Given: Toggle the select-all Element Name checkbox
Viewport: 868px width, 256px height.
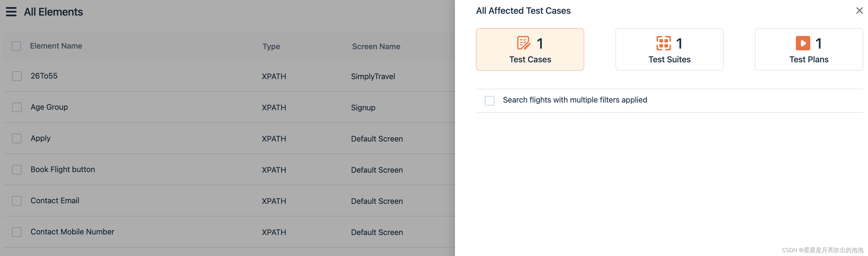Looking at the screenshot, I should [x=16, y=46].
